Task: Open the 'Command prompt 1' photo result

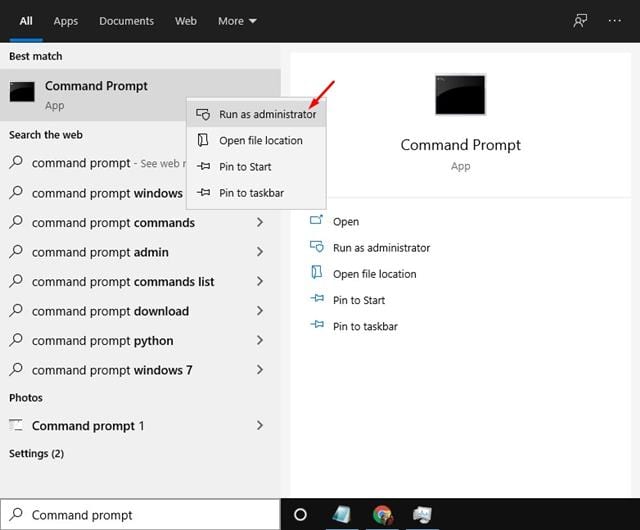Action: tap(140, 426)
